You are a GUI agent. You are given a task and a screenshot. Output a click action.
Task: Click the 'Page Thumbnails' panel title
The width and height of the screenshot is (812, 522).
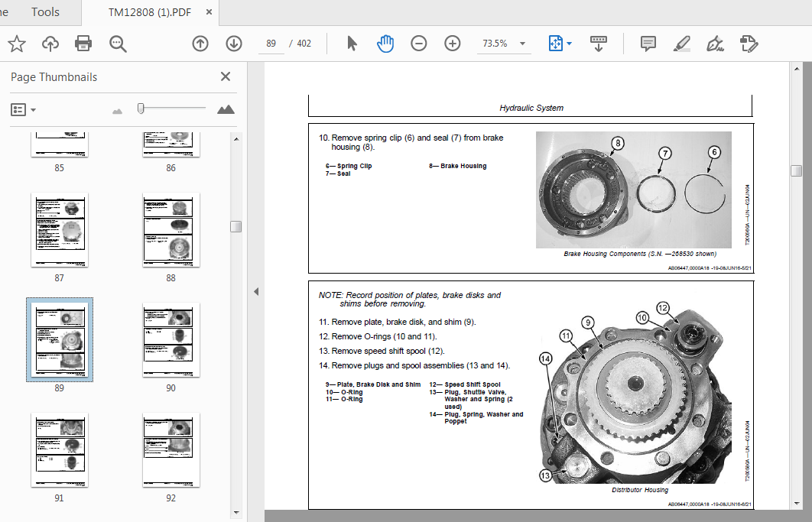click(x=54, y=77)
